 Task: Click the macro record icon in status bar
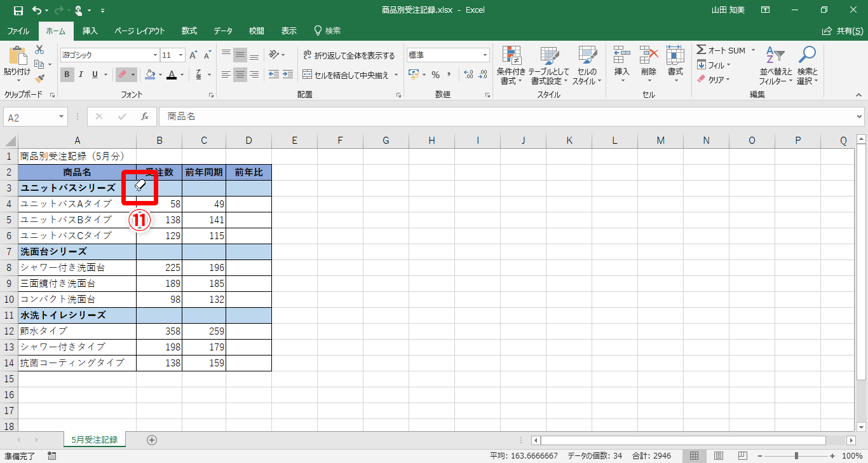[x=51, y=455]
